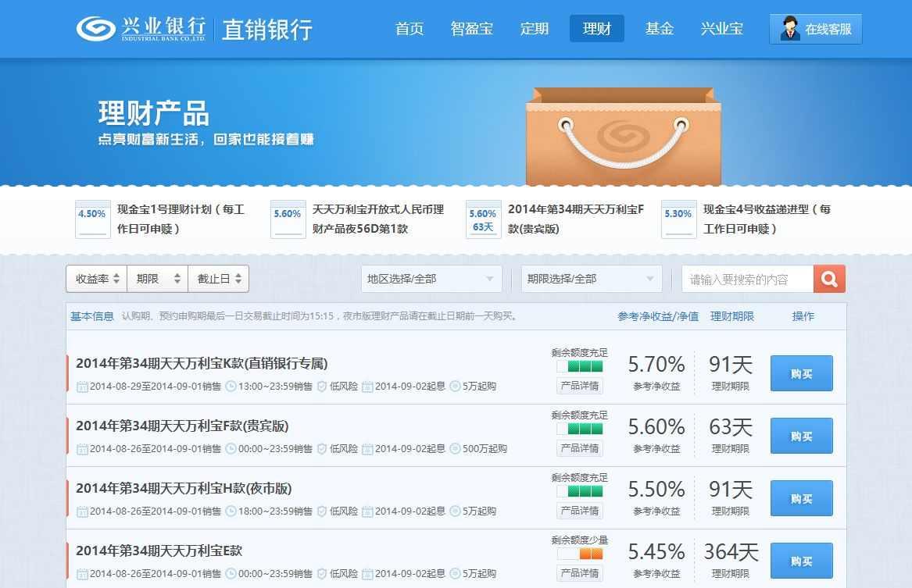
Task: Navigate to the 兴业宝 tab
Action: (x=722, y=28)
